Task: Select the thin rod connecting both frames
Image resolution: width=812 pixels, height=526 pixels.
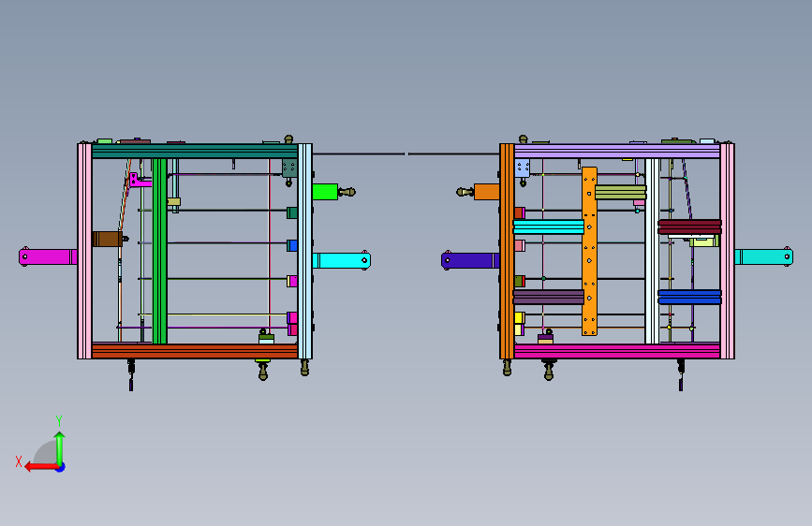Action: tap(406, 153)
